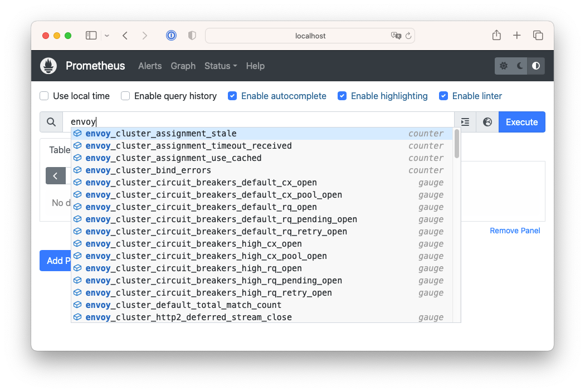
Task: Open the 1Password extension icon
Action: pyautogui.click(x=171, y=36)
